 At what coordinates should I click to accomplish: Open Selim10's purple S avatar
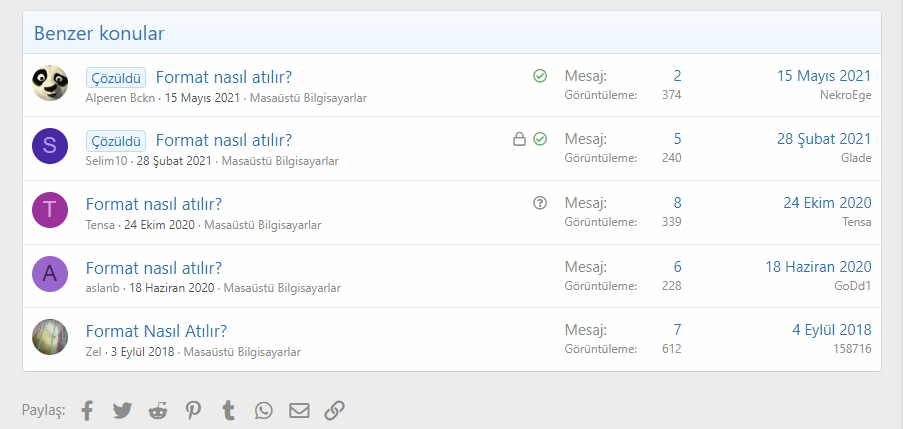click(50, 147)
